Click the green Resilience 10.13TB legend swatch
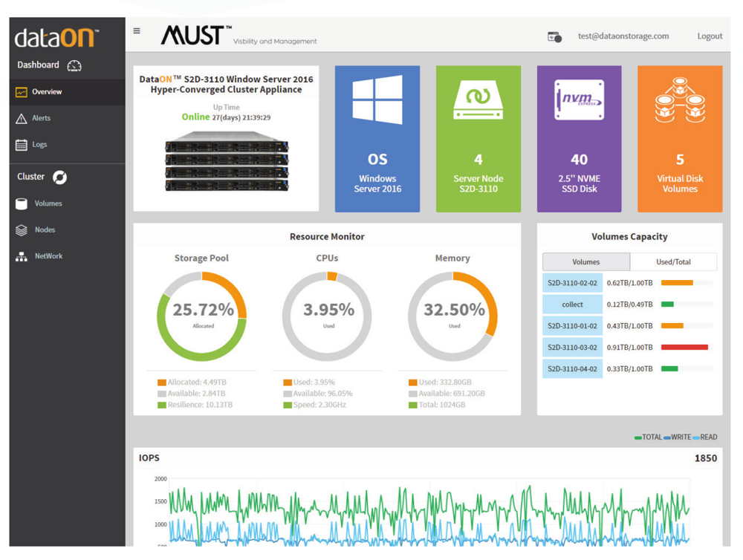The width and height of the screenshot is (743, 560). 161,405
